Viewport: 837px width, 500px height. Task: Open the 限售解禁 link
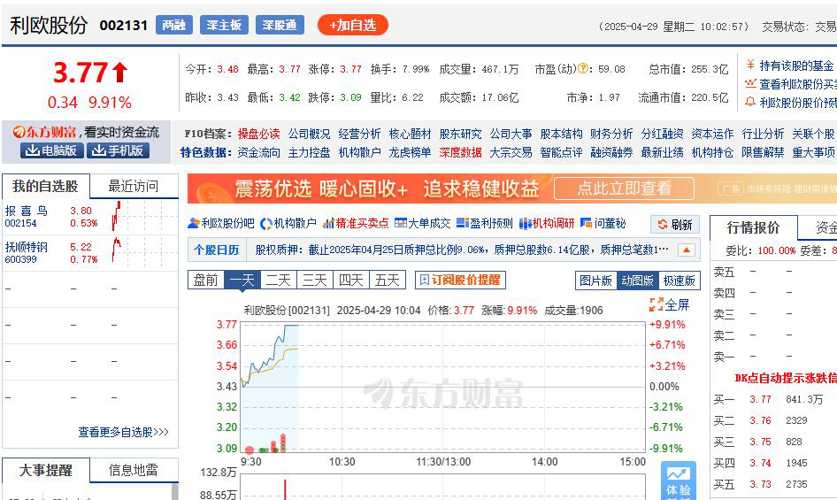762,153
